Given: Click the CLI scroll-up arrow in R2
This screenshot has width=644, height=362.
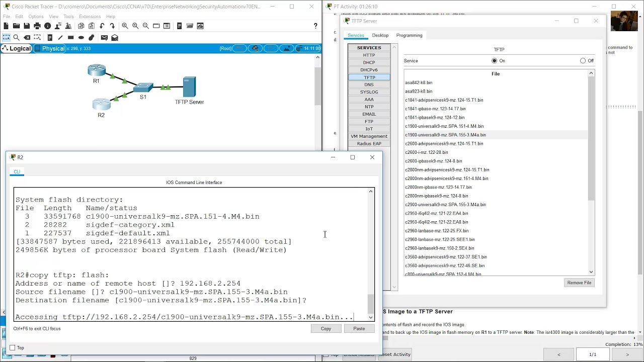Looking at the screenshot, I should click(371, 191).
